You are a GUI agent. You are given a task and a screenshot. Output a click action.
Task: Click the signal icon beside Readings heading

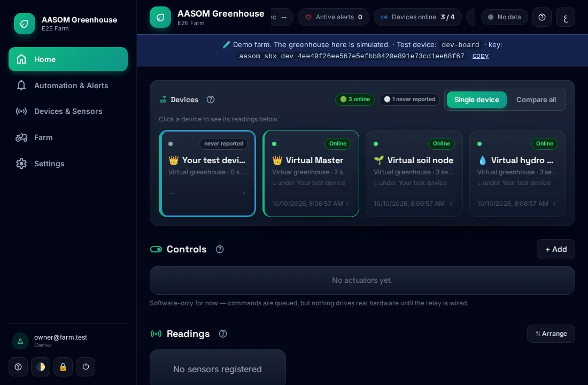tap(156, 334)
